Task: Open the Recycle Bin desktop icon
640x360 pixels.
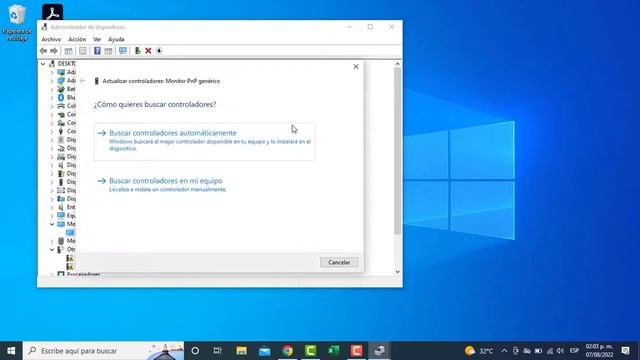Action: pos(17,22)
